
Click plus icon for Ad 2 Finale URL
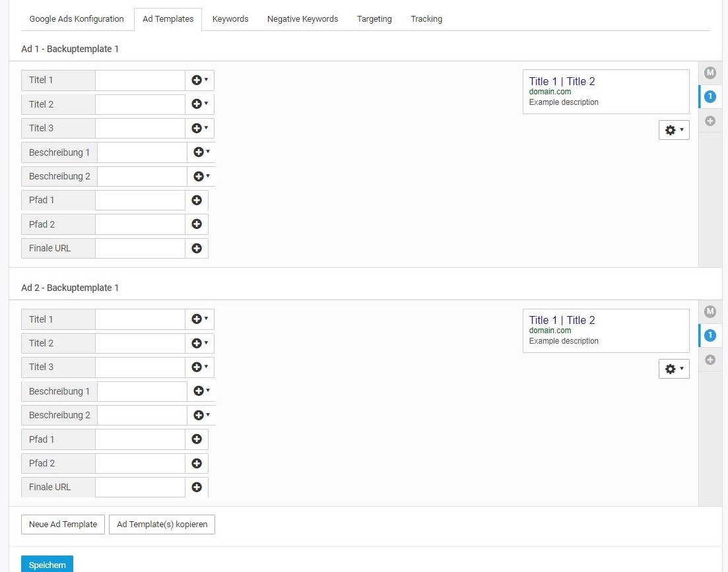[x=197, y=487]
